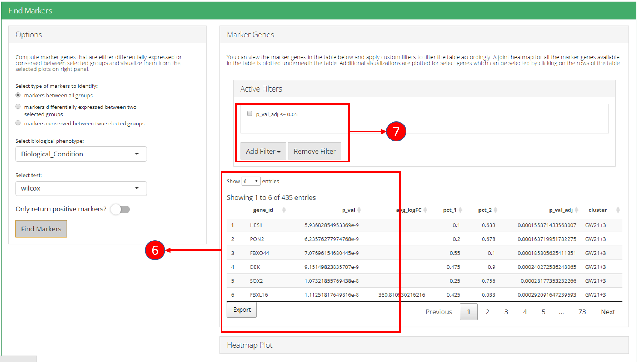This screenshot has height=362, width=644.
Task: Open Biological_Condition phenotype dropdown
Action: pos(81,154)
